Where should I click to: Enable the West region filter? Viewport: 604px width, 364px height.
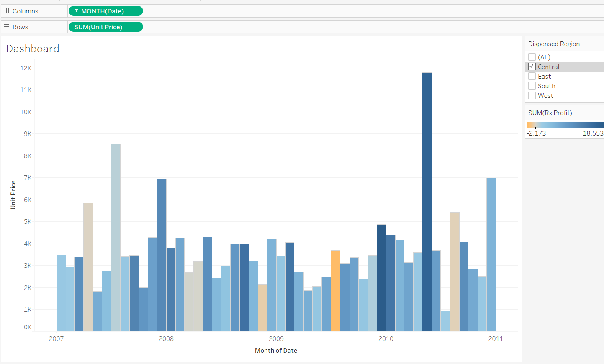(532, 95)
